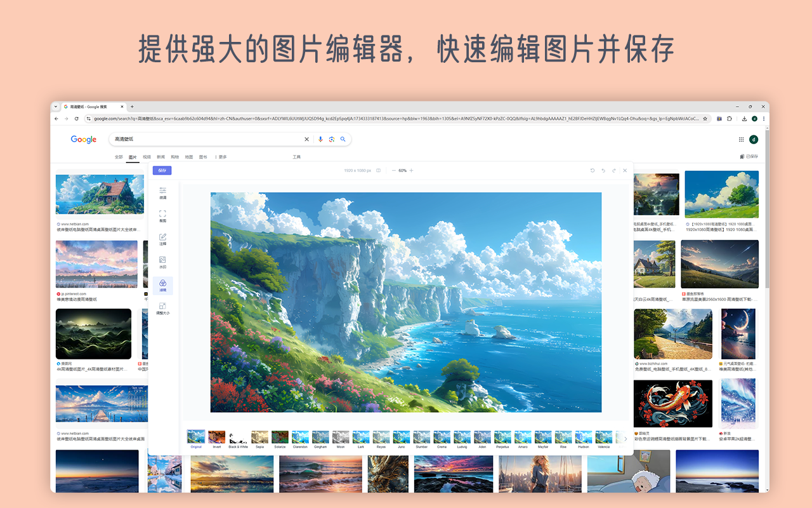Image resolution: width=812 pixels, height=508 pixels.
Task: Expand the 更多 (More) search categories dropdown
Action: coord(222,156)
